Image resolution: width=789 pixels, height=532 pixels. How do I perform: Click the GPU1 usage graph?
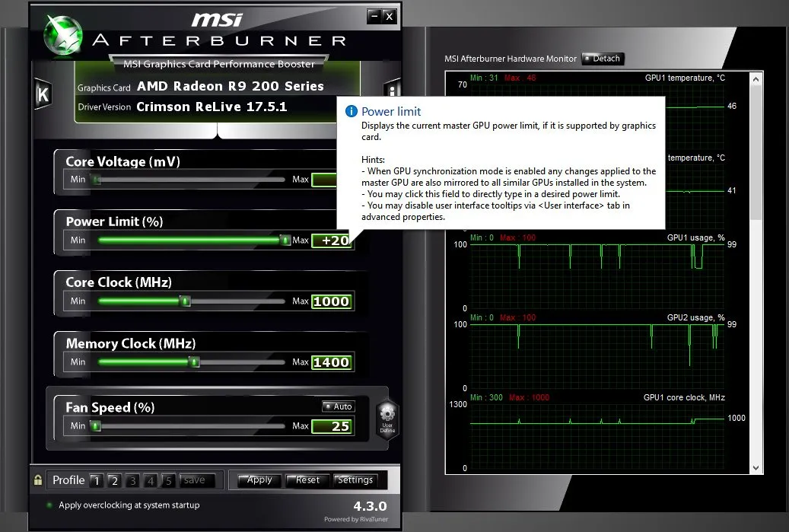(x=597, y=276)
